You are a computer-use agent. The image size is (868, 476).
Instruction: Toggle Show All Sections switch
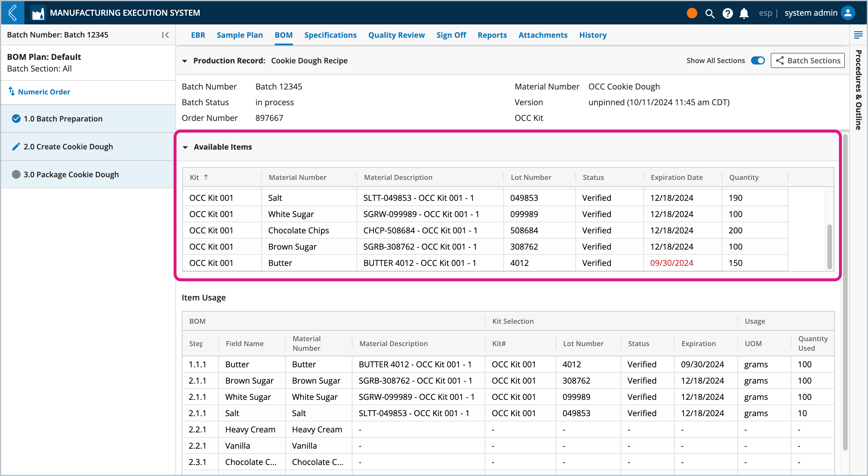pyautogui.click(x=758, y=60)
